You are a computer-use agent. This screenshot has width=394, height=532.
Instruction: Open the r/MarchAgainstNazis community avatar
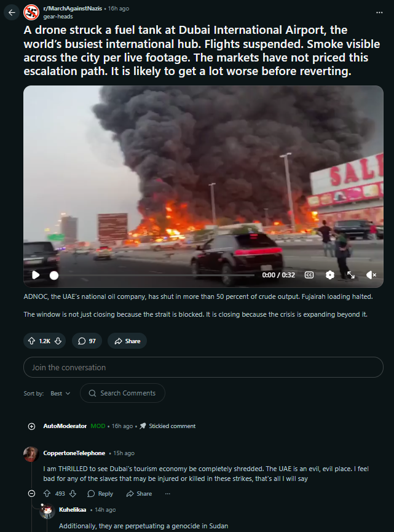pos(31,12)
